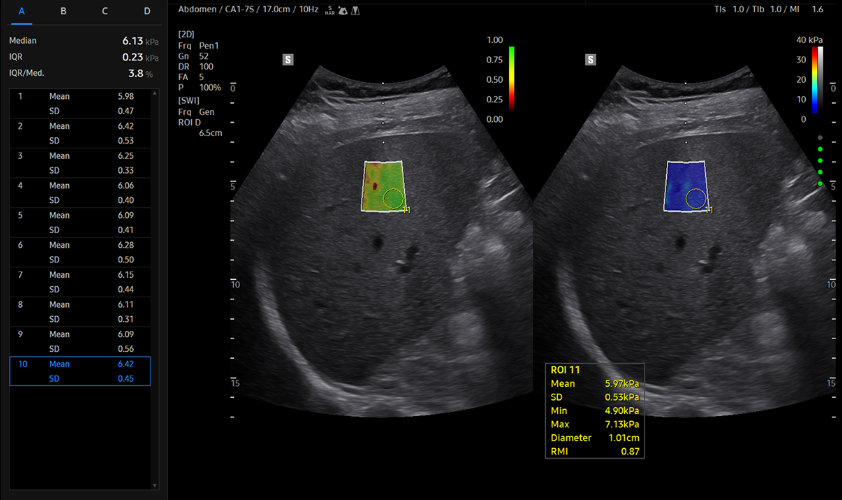842x500 pixels.
Task: Select measurement row 4 with mean 6.06
Action: point(80,192)
